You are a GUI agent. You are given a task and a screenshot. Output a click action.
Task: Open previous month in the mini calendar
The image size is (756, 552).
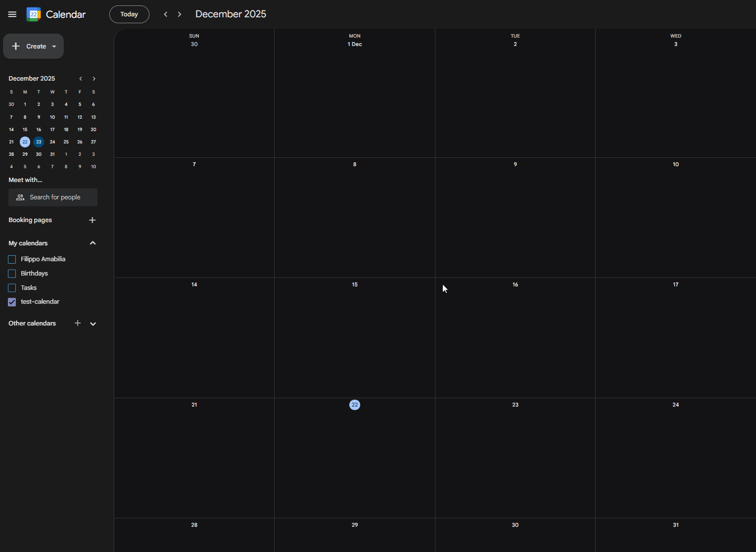tap(80, 78)
